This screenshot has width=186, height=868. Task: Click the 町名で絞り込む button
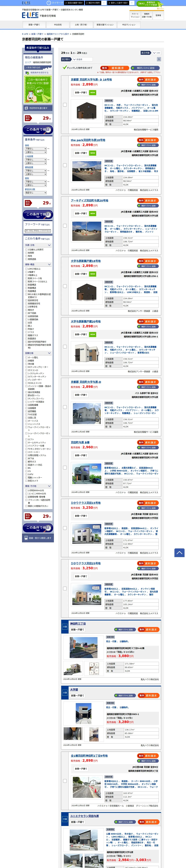[38, 68]
